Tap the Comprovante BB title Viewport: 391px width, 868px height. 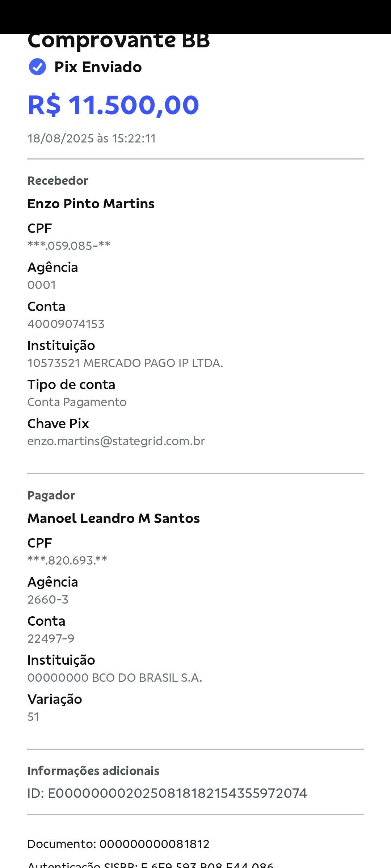(118, 41)
